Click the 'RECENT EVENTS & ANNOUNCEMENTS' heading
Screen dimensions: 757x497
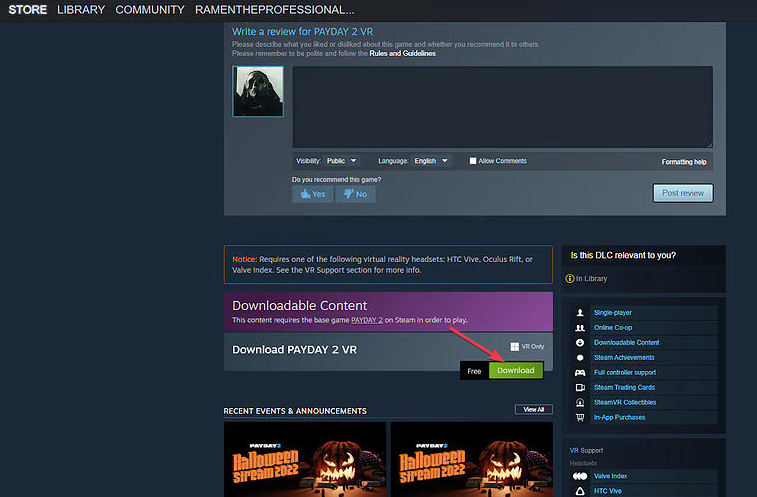click(x=295, y=411)
